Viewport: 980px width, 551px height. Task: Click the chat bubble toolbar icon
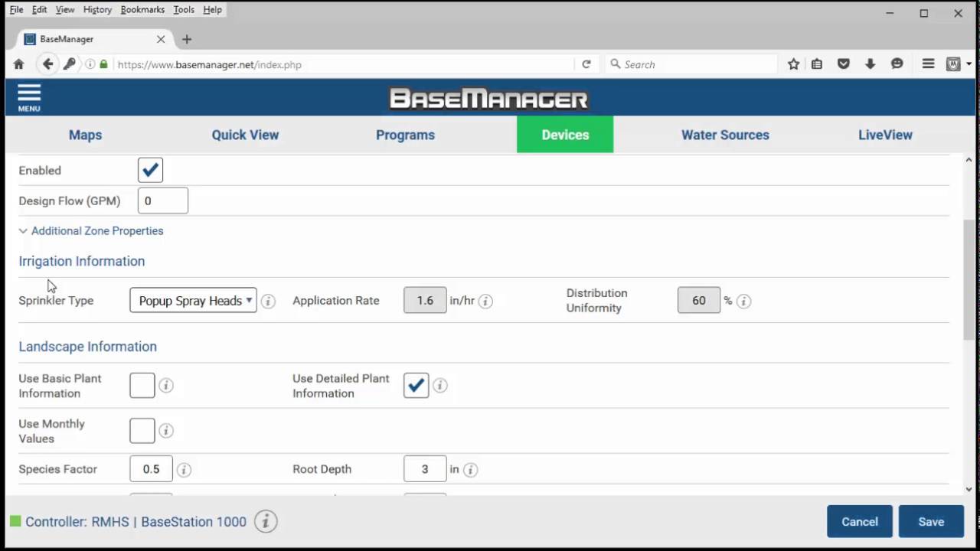click(897, 64)
